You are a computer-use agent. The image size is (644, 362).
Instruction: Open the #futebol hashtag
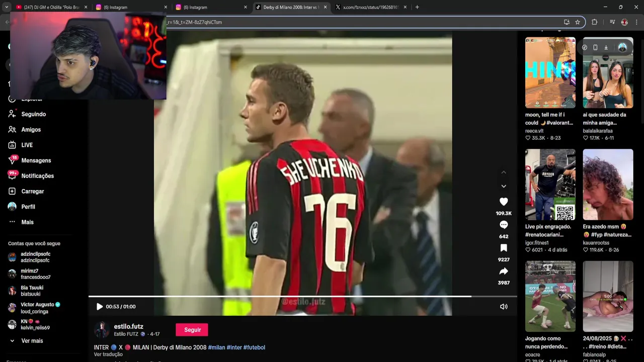[x=254, y=347]
